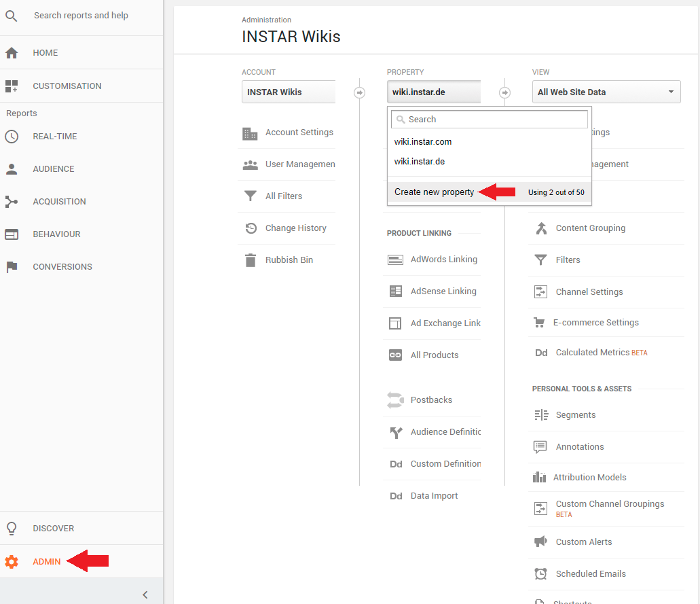Click the Segments icon
Image resolution: width=700 pixels, height=604 pixels.
click(x=541, y=415)
